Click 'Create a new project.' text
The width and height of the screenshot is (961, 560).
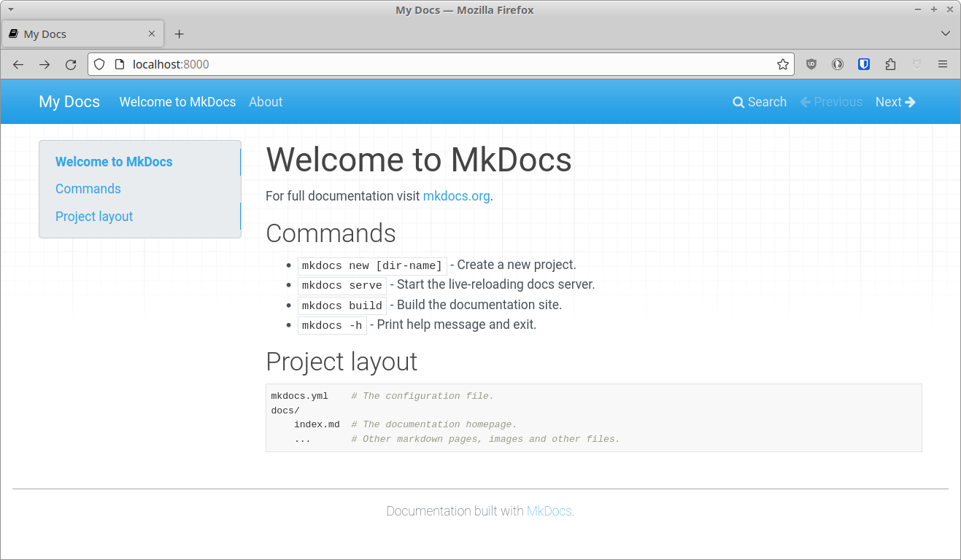tap(517, 265)
